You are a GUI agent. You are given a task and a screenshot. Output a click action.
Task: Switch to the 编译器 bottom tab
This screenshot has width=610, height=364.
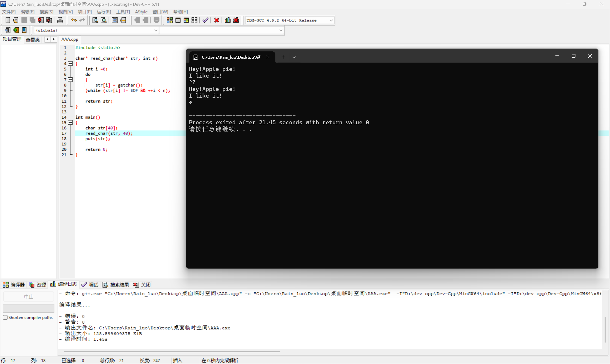14,284
